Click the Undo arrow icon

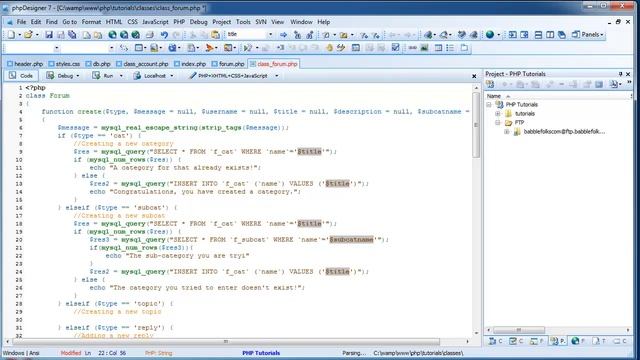coord(164,35)
